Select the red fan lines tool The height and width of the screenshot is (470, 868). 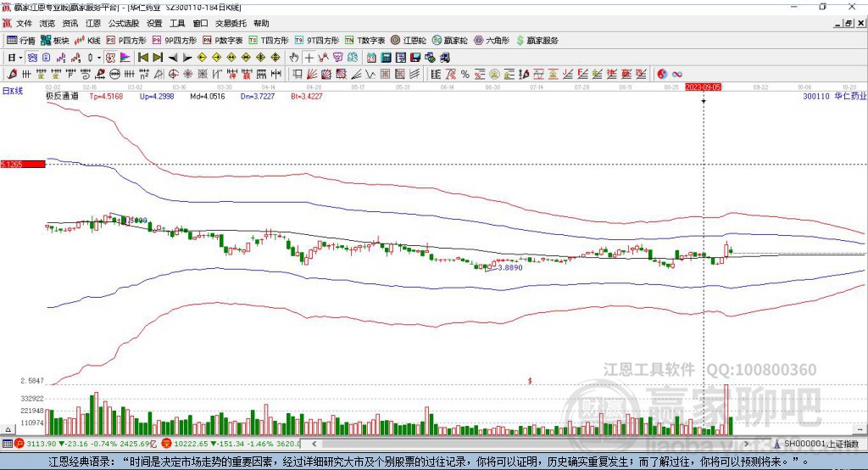312,75
